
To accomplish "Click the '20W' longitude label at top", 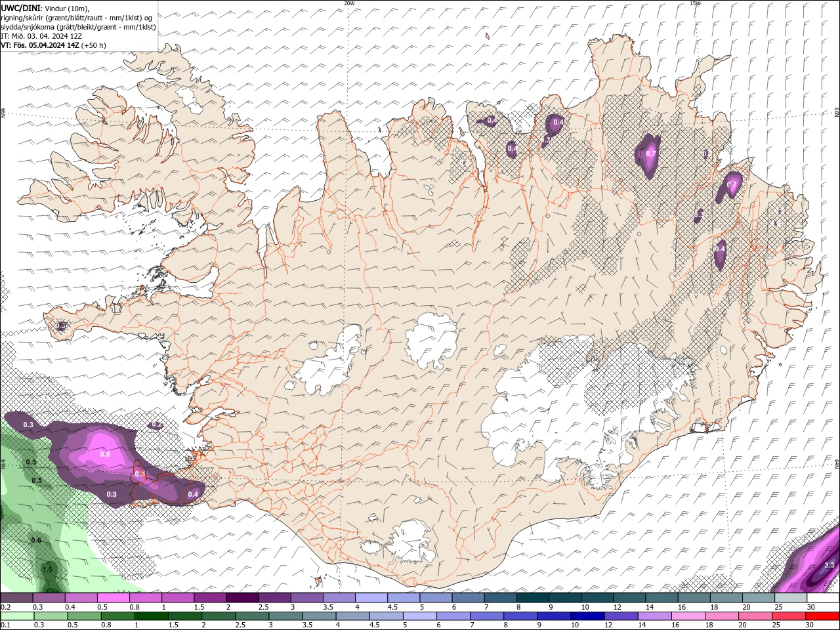I will click(x=349, y=3).
